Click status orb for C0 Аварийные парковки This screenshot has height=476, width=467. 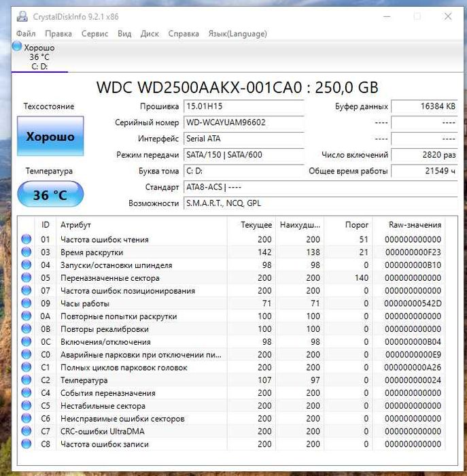[27, 354]
